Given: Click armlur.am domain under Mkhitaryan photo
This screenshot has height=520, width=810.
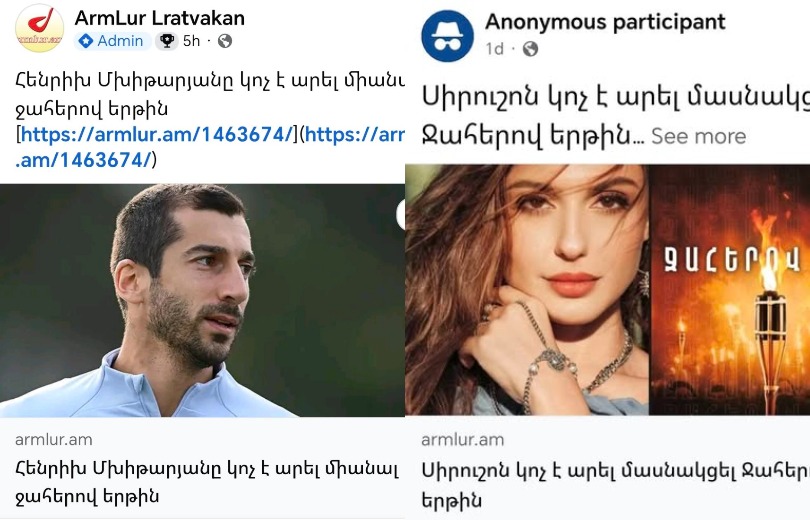Looking at the screenshot, I should tap(54, 439).
